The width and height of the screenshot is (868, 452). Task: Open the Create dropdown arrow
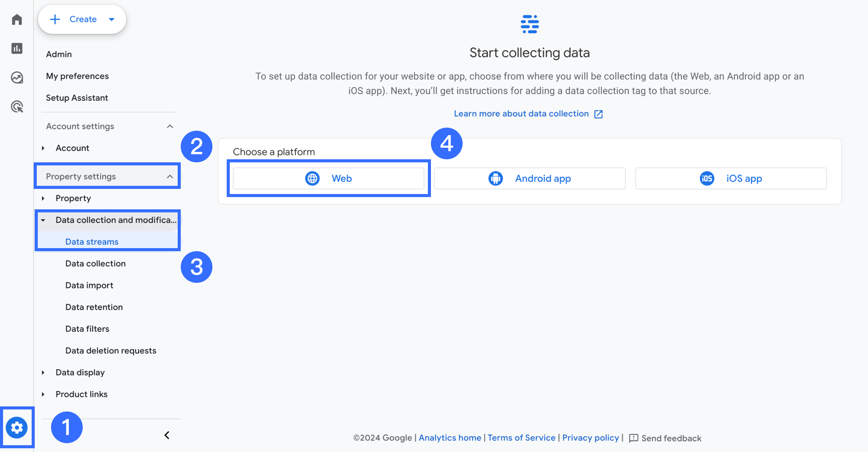tap(112, 19)
